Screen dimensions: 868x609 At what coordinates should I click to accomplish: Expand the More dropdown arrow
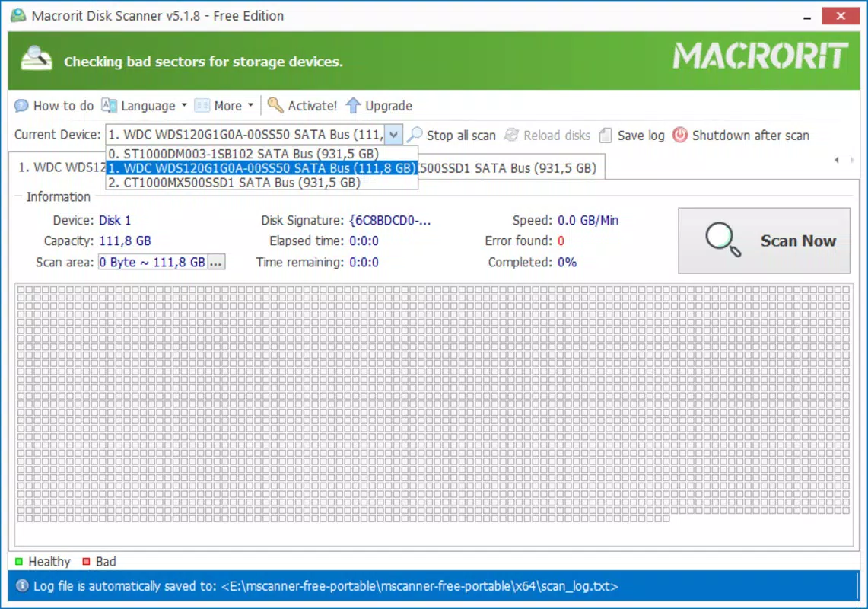click(x=251, y=105)
